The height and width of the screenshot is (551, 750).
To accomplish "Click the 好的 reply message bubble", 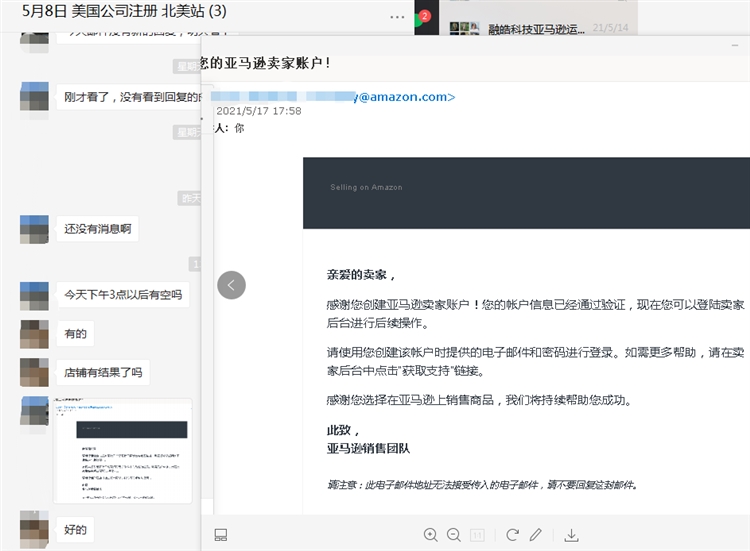I will pos(75,528).
